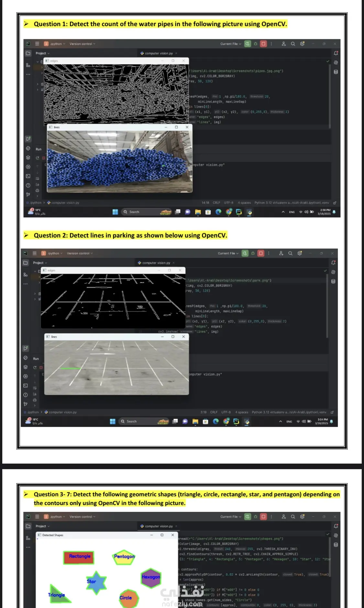Viewport: 364px width, 608px height.
Task: Open File Explorer in the pipes screenshot taskbar
Action: [198, 212]
